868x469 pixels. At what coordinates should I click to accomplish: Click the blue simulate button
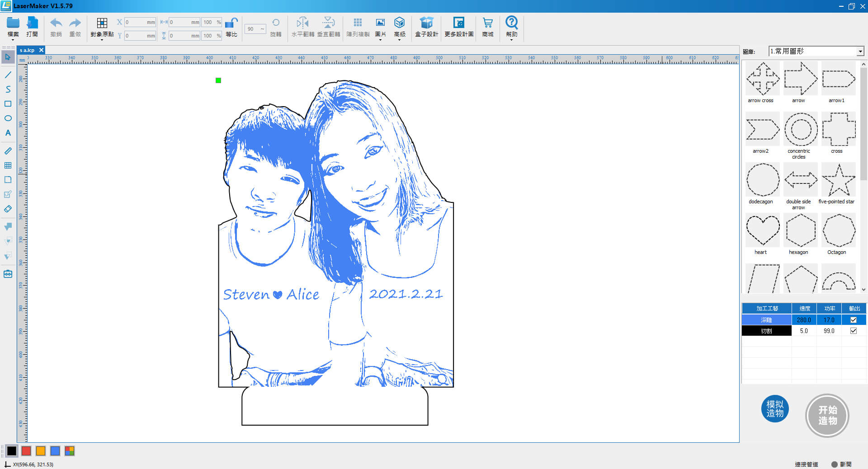775,409
